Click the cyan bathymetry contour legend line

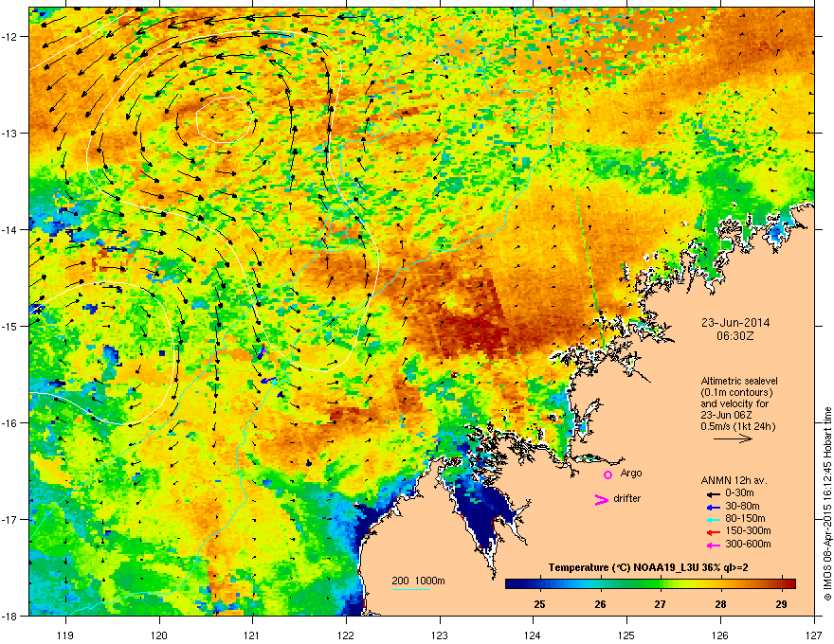[x=411, y=589]
